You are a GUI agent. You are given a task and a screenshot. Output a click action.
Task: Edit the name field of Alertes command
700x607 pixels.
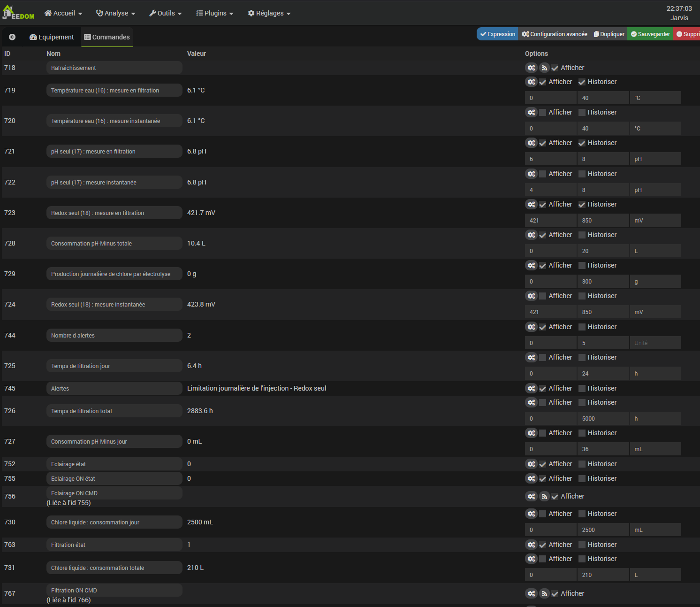click(x=114, y=388)
